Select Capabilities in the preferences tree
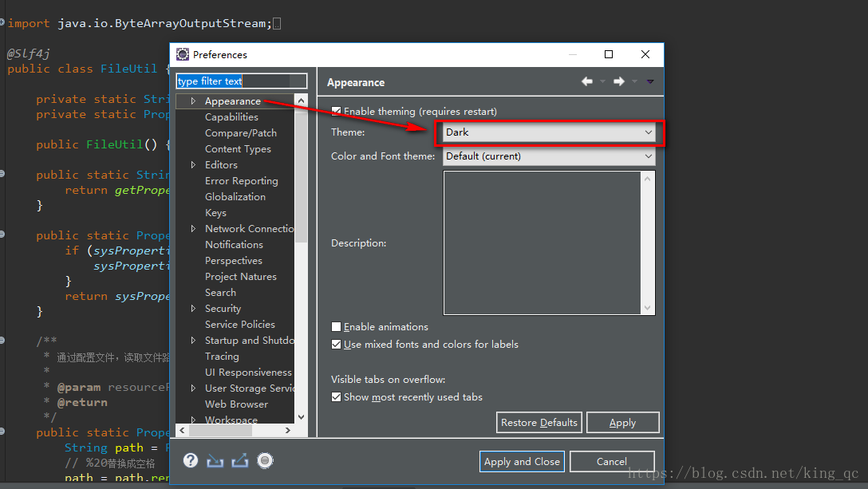 (231, 116)
